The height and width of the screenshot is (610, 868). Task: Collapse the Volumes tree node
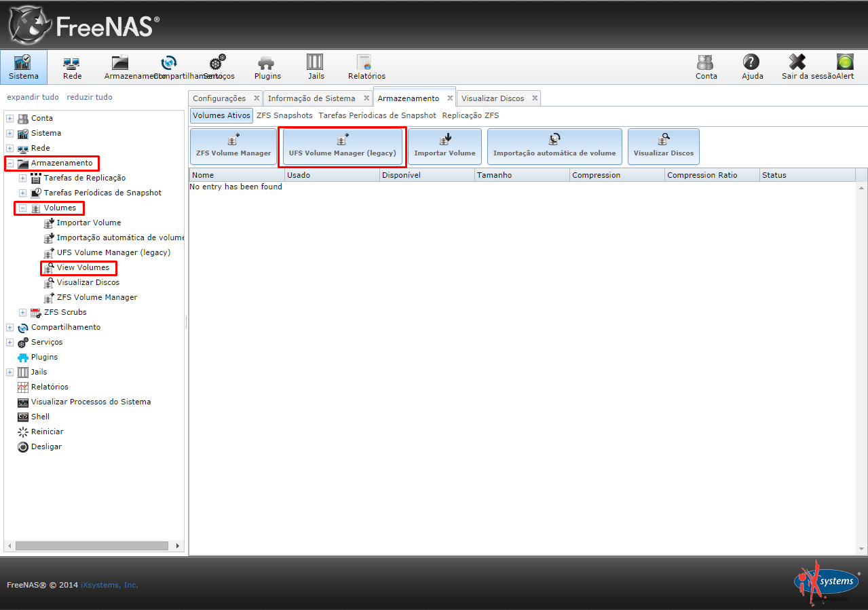click(x=23, y=208)
